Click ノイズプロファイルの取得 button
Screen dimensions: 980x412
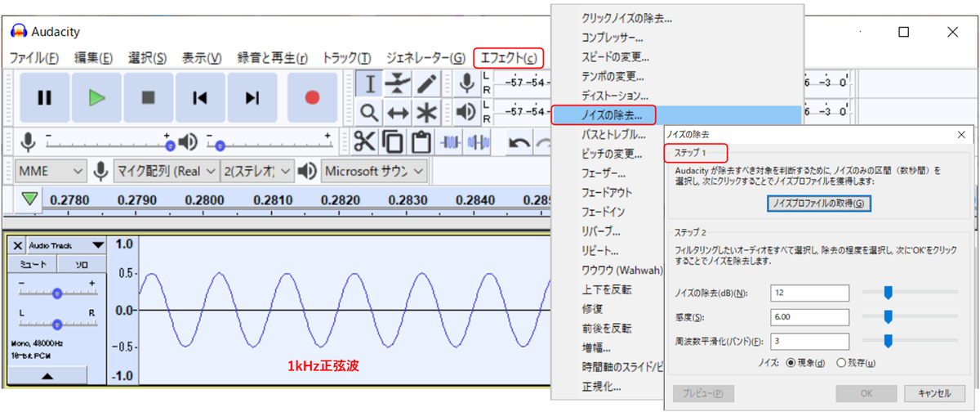[818, 203]
